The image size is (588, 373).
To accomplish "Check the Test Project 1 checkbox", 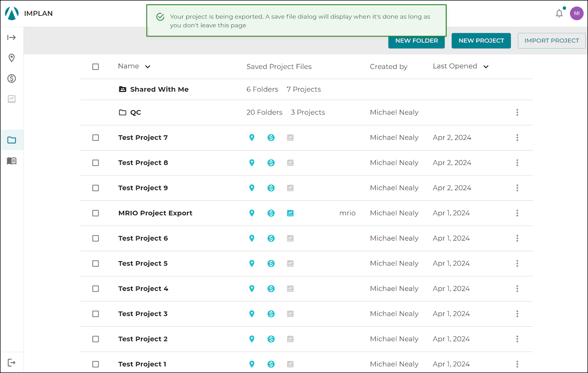I will coord(96,364).
